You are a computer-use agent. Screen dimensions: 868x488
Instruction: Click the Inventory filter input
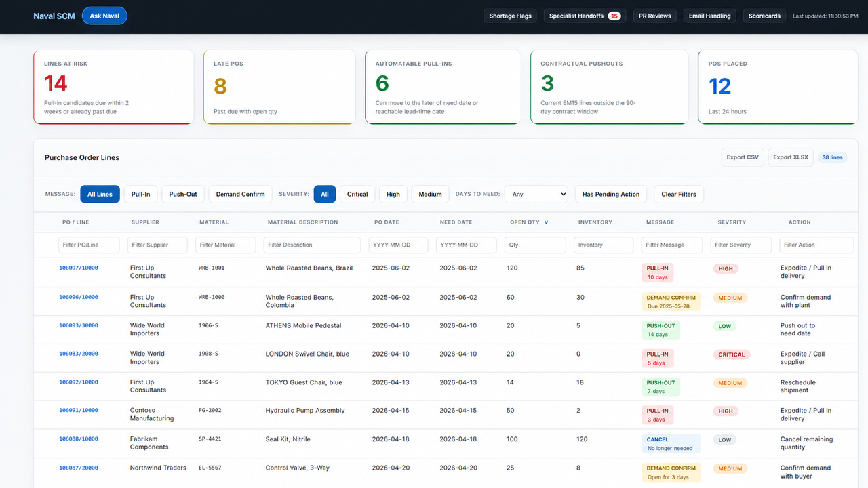pyautogui.click(x=604, y=245)
